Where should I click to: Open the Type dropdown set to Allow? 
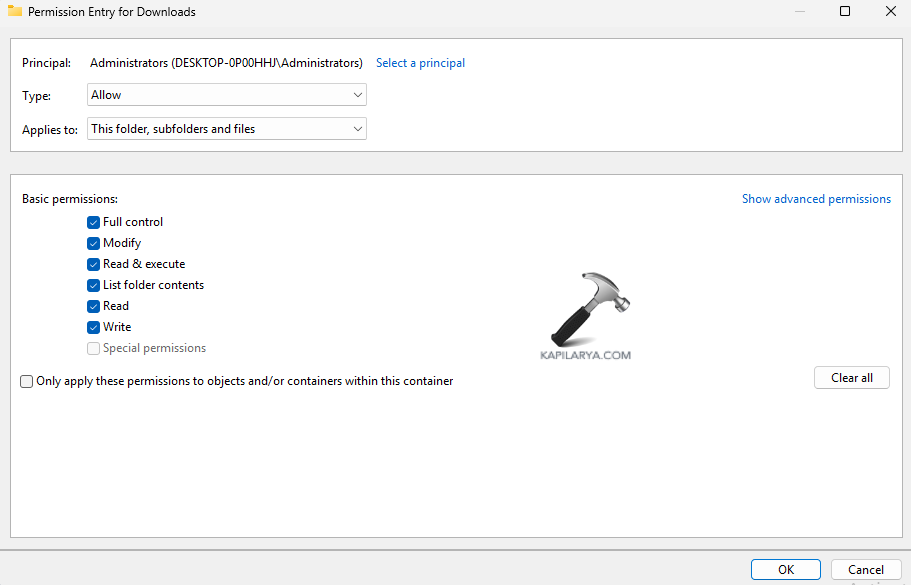click(x=227, y=95)
